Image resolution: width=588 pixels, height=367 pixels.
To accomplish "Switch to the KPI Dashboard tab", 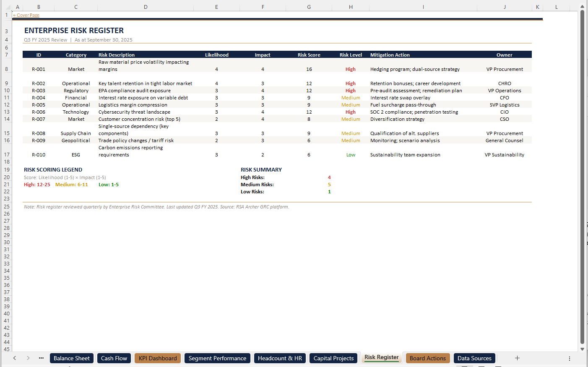I will [157, 358].
